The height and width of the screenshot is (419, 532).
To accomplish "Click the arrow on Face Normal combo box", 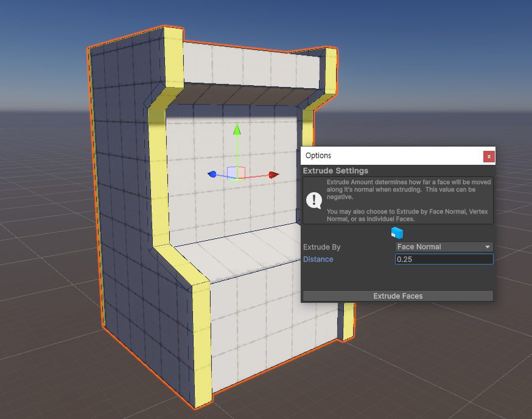I will tap(488, 247).
